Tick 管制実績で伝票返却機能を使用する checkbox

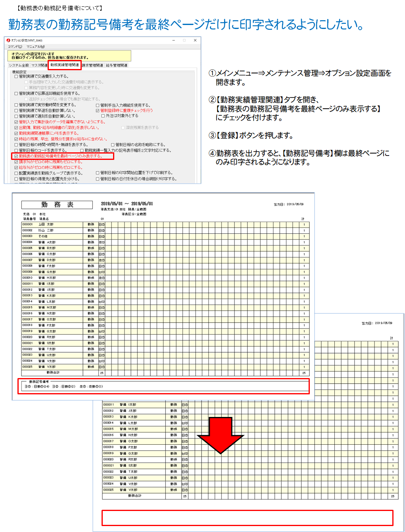coord(16,94)
